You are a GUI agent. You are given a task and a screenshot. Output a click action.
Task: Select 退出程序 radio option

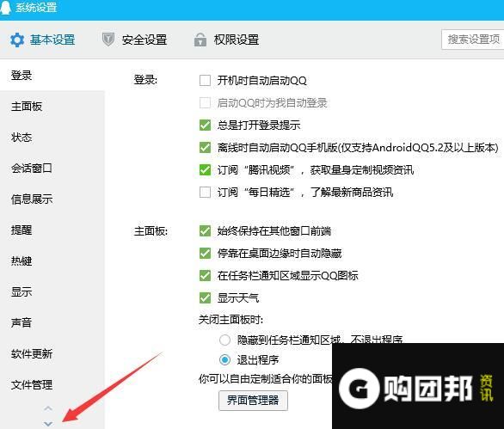(x=224, y=359)
